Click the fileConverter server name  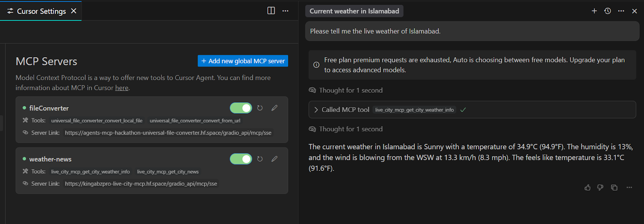(49, 108)
